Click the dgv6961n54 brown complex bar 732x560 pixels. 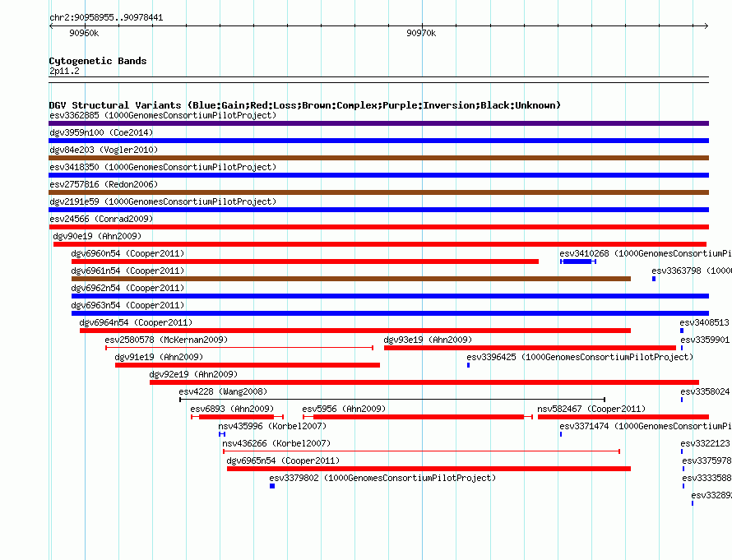pos(351,279)
